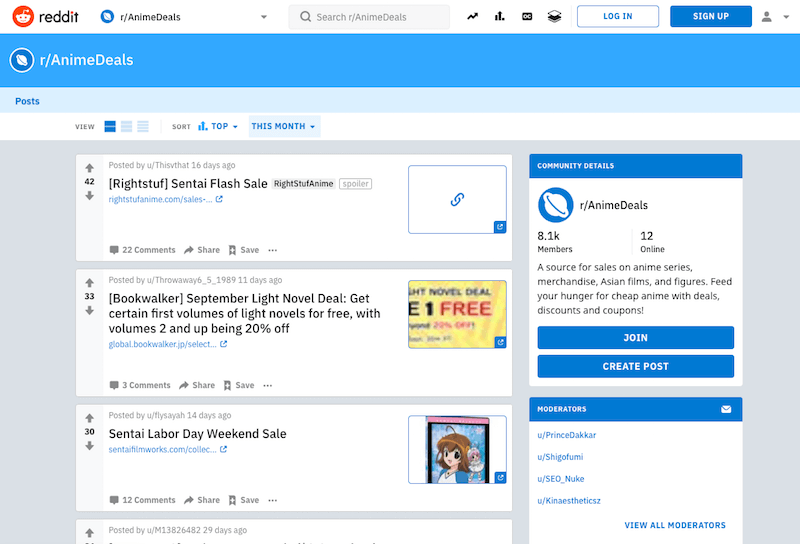
Task: Click the r/AnimeDeals banner community icon
Action: [21, 60]
